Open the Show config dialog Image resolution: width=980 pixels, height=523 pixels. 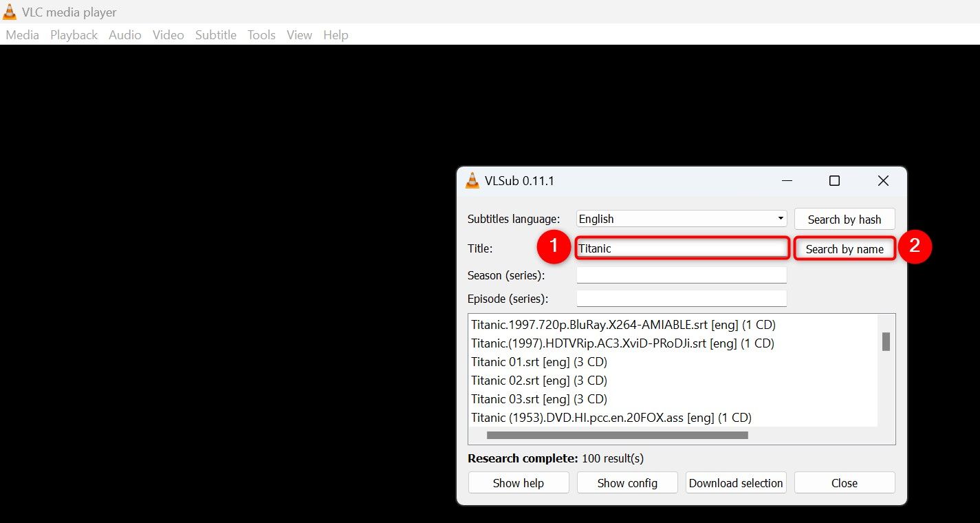coord(627,483)
